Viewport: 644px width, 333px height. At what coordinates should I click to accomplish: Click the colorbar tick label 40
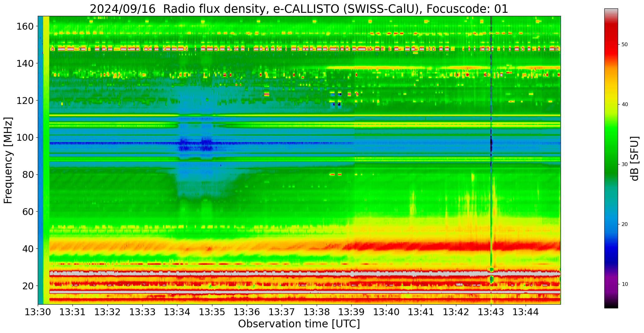(625, 105)
